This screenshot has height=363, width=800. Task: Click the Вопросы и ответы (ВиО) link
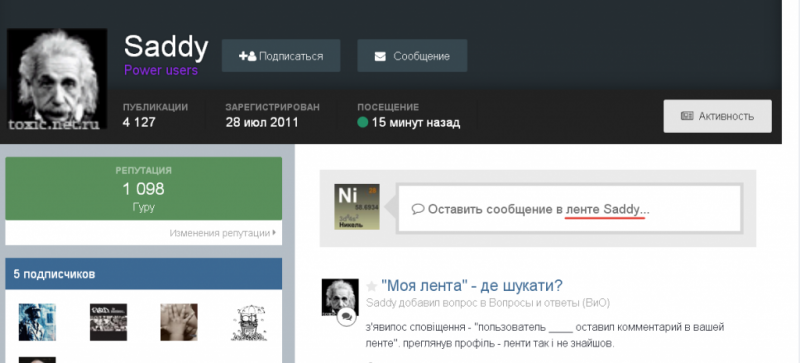(549, 303)
